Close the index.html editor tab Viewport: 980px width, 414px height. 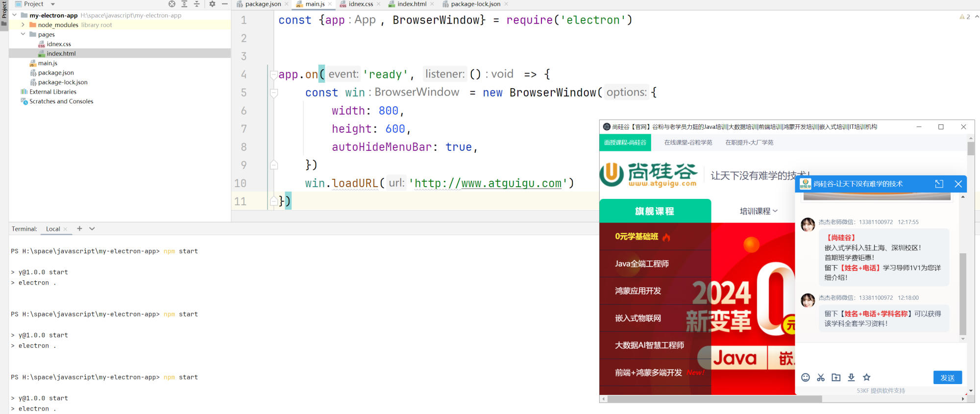[x=432, y=4]
